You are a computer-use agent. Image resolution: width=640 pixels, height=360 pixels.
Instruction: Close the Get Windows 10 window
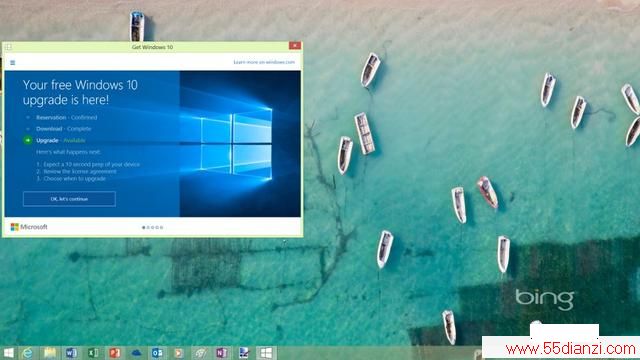click(x=295, y=46)
